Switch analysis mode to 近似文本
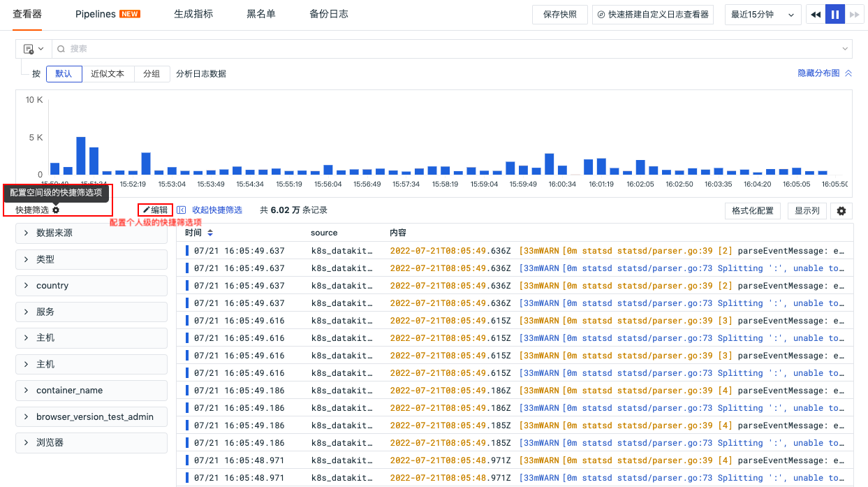868x487 pixels. (x=108, y=73)
